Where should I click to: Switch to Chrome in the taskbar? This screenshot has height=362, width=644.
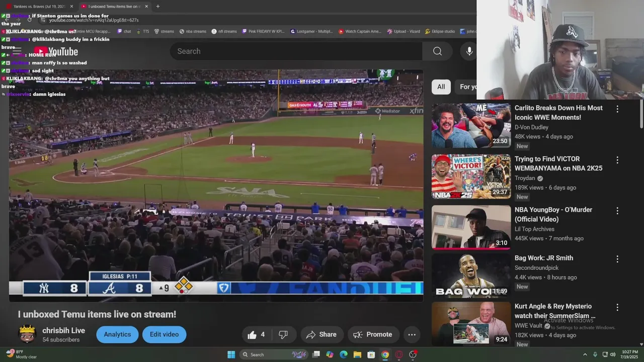point(385,354)
